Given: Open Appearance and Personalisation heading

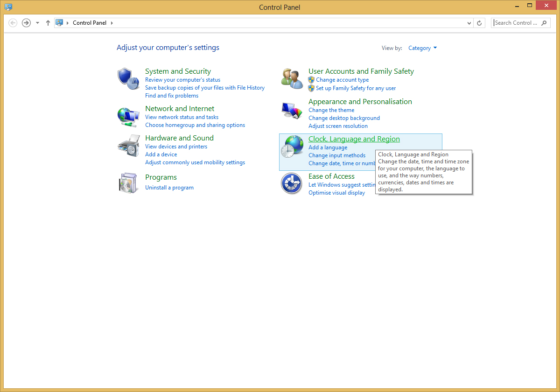Looking at the screenshot, I should [x=360, y=102].
